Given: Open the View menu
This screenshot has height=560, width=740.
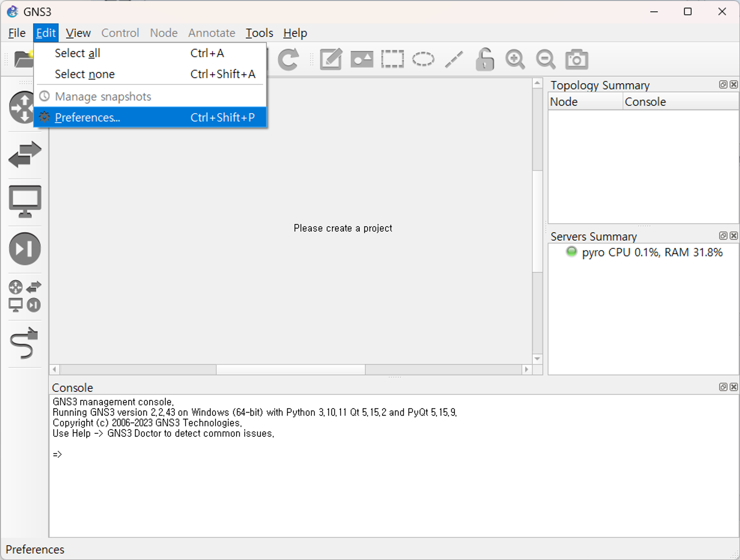Looking at the screenshot, I should click(x=78, y=33).
